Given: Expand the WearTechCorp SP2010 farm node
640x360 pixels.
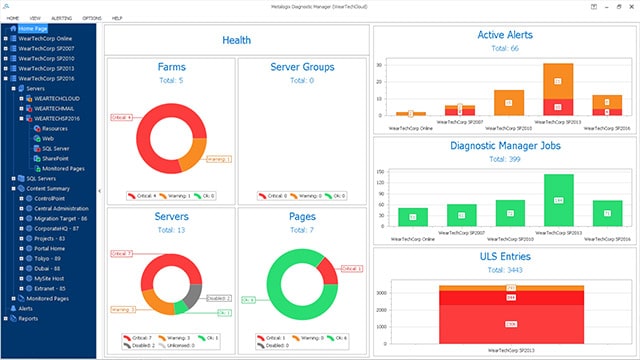Looking at the screenshot, I should click(5, 58).
